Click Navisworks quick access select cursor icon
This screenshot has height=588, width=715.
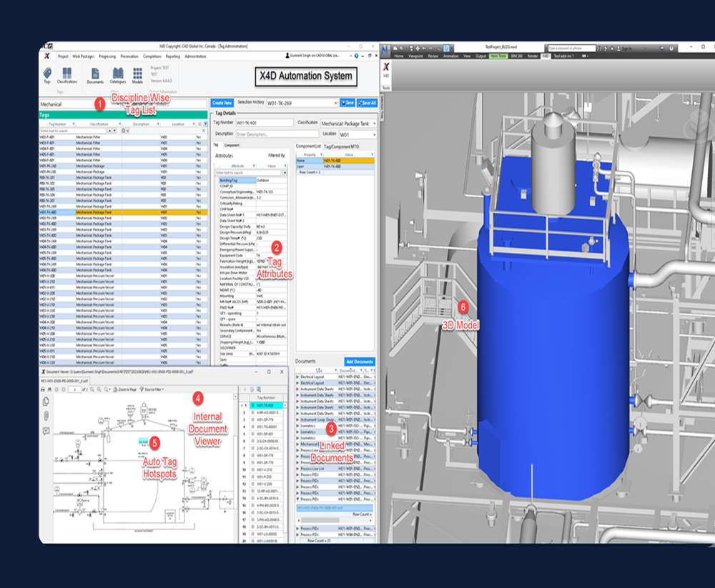tap(446, 48)
